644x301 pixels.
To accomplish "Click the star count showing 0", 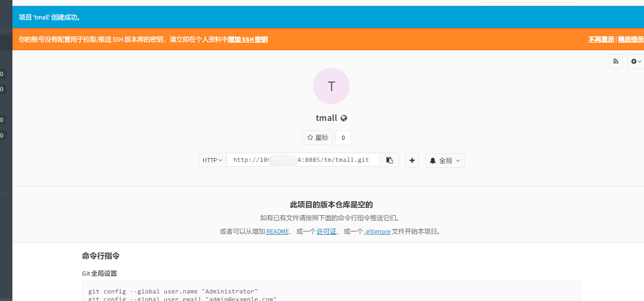I will tap(343, 138).
